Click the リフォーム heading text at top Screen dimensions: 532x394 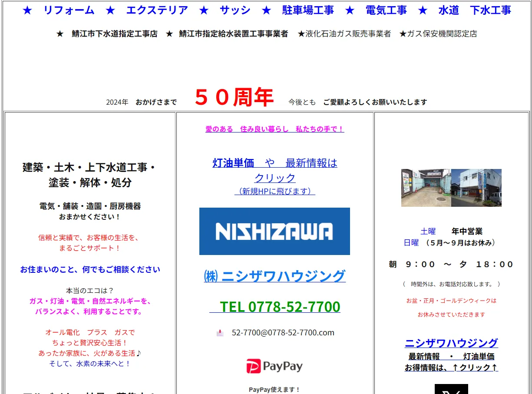point(69,10)
